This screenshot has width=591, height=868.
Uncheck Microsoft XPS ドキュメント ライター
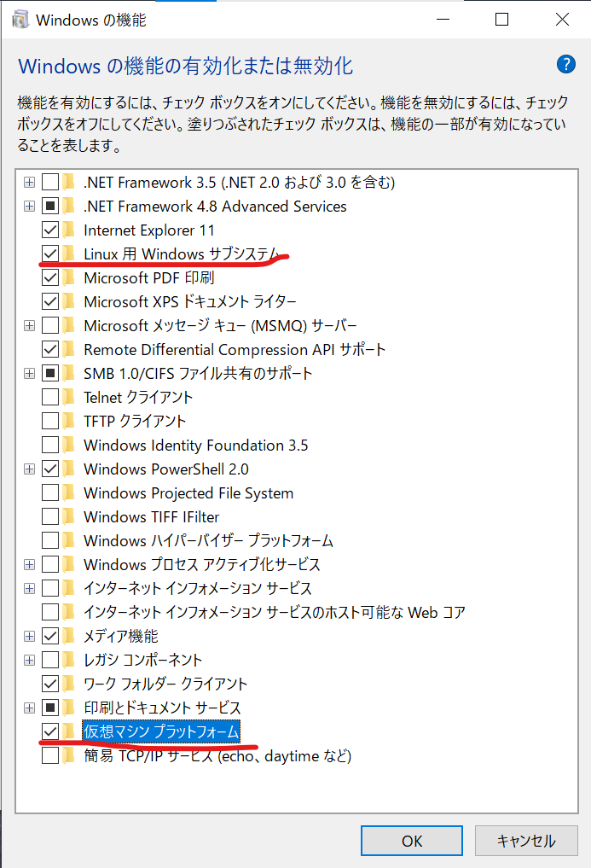pos(50,301)
